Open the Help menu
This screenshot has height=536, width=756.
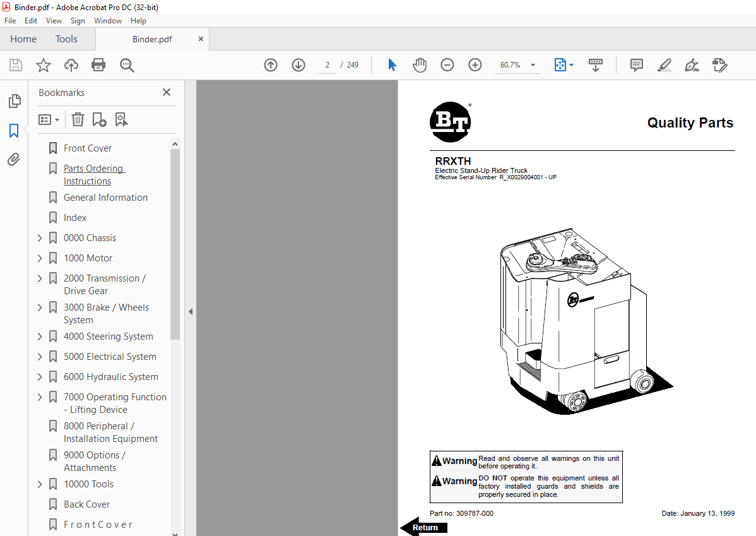coord(138,21)
